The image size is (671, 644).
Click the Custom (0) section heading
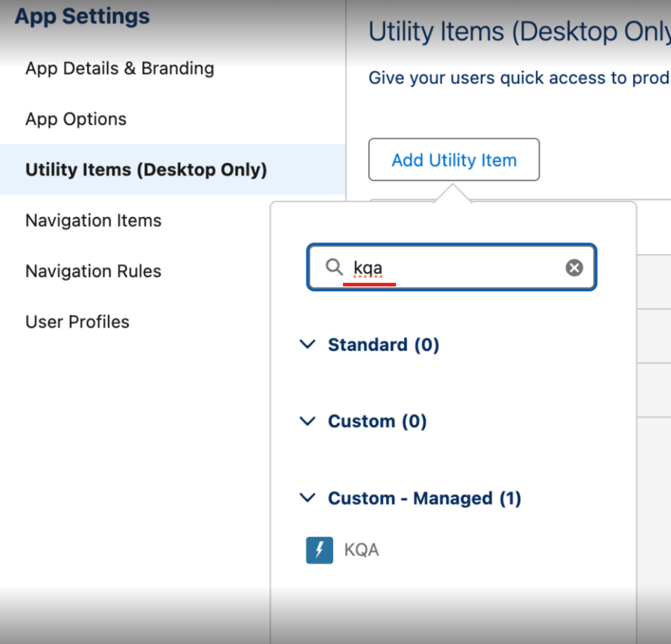pos(377,422)
